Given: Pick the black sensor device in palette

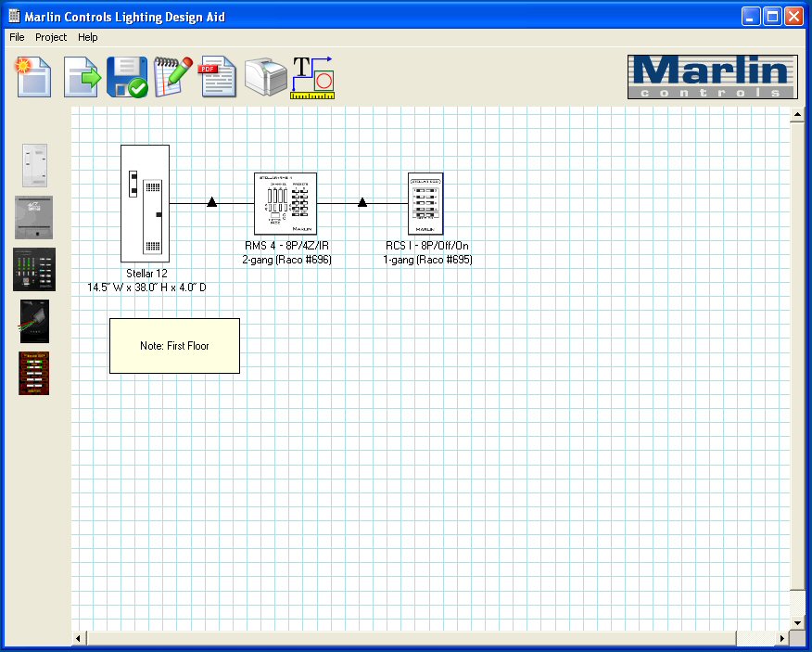Looking at the screenshot, I should coord(34,321).
